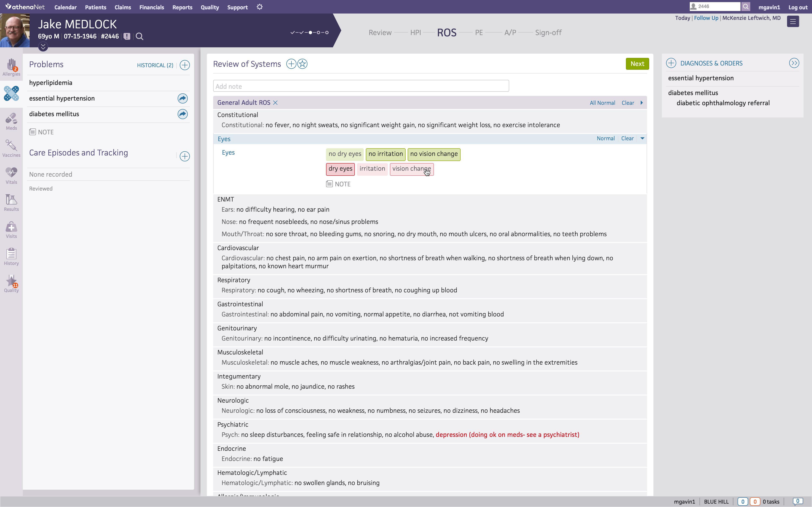Expand the Eyes section dropdown arrow
Screen dimensions: 812x507
click(642, 138)
